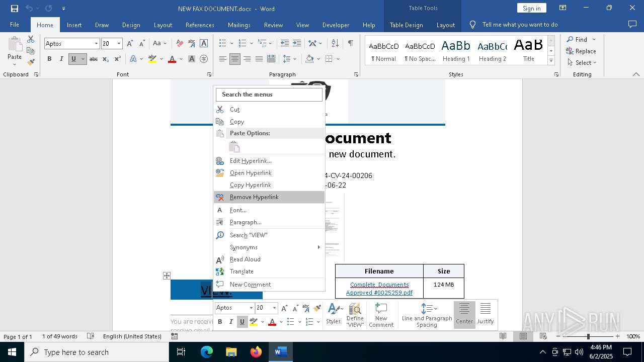Screen dimensions: 644x362
Task: Click Line and Paragraph Spacing in mini toolbar
Action: pyautogui.click(x=427, y=315)
